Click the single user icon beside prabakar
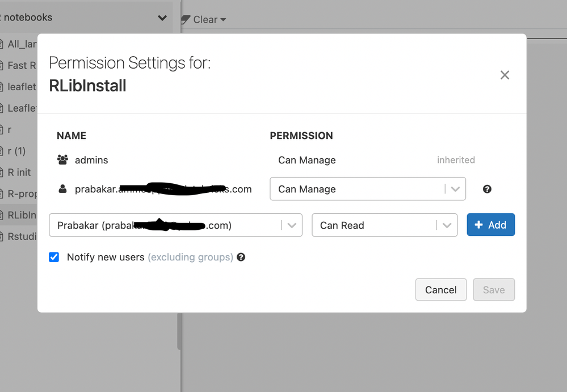The height and width of the screenshot is (392, 567). 63,189
